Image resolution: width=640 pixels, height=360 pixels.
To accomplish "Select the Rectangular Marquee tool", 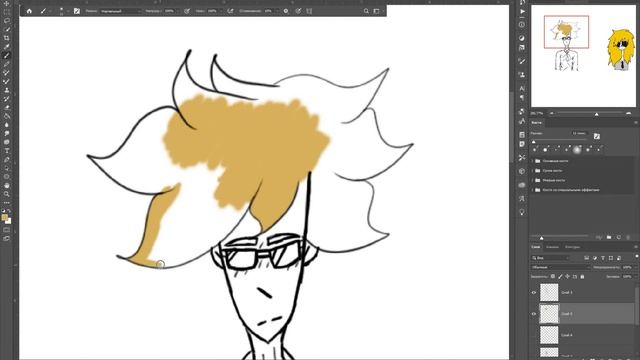I will (x=7, y=12).
